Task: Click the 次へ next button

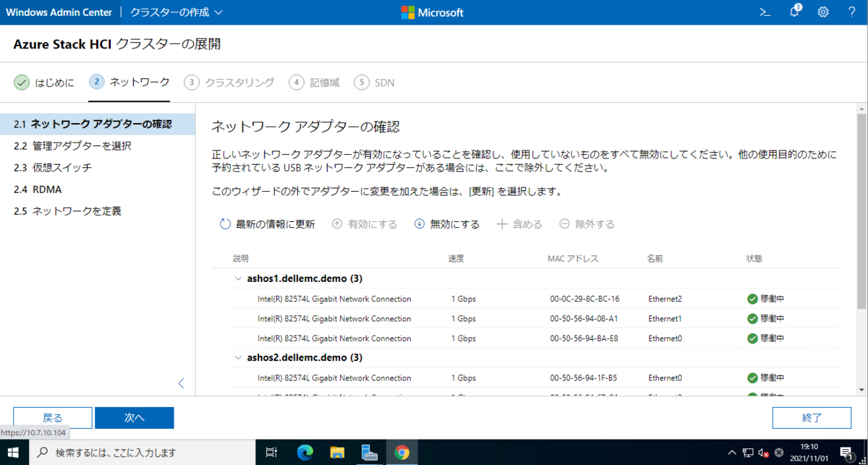Action: (x=135, y=418)
